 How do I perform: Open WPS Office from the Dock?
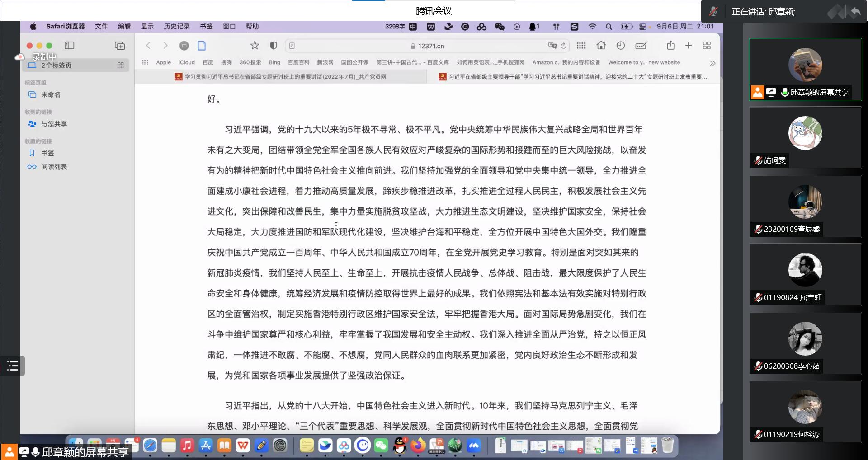(x=243, y=446)
